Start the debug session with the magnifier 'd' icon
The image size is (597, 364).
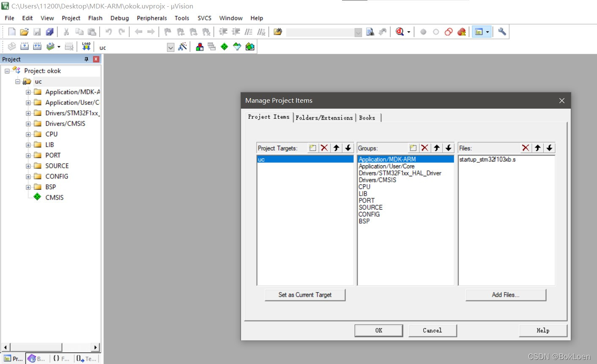(400, 32)
